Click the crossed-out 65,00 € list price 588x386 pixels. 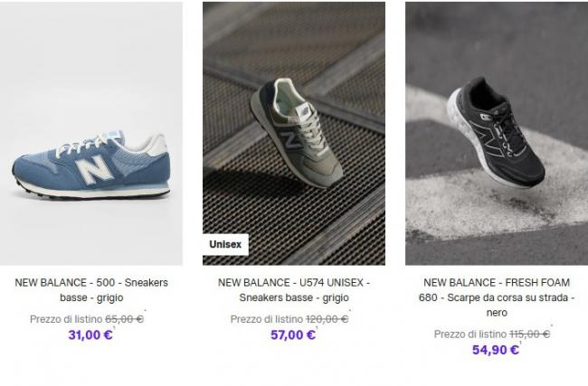point(124,319)
